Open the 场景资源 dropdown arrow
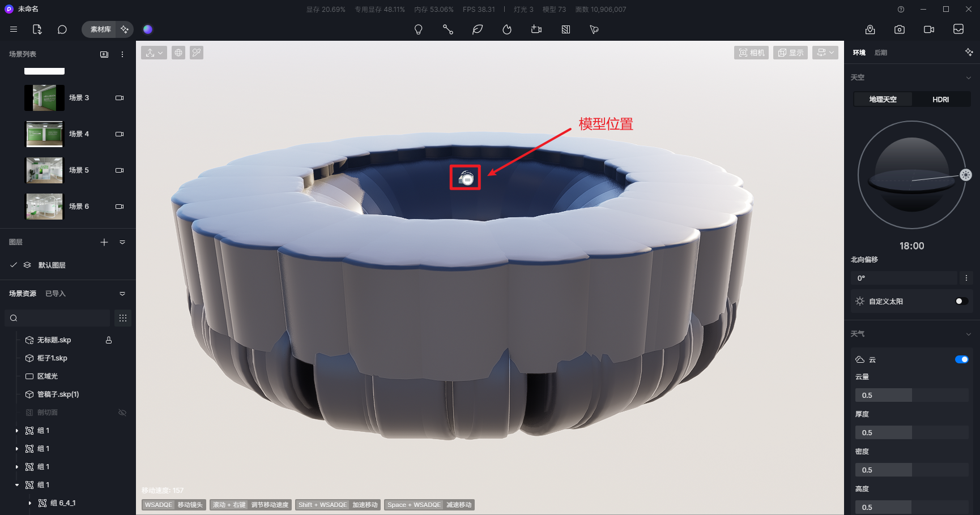 (122, 294)
